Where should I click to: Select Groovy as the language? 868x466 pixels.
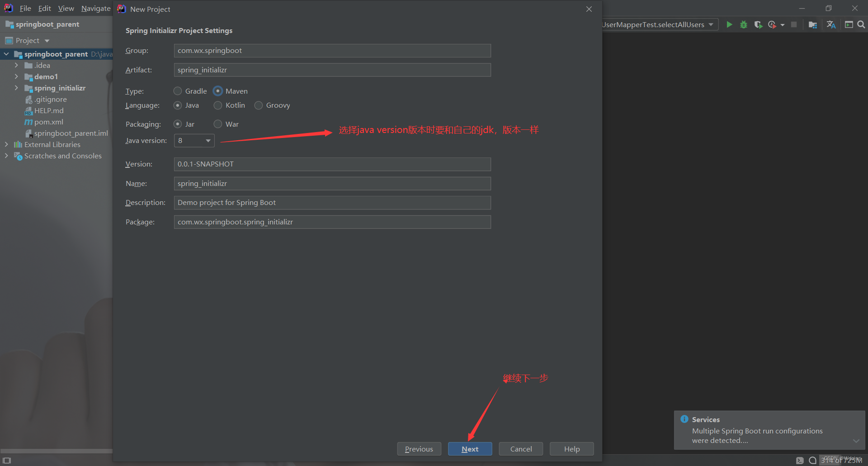click(x=259, y=105)
